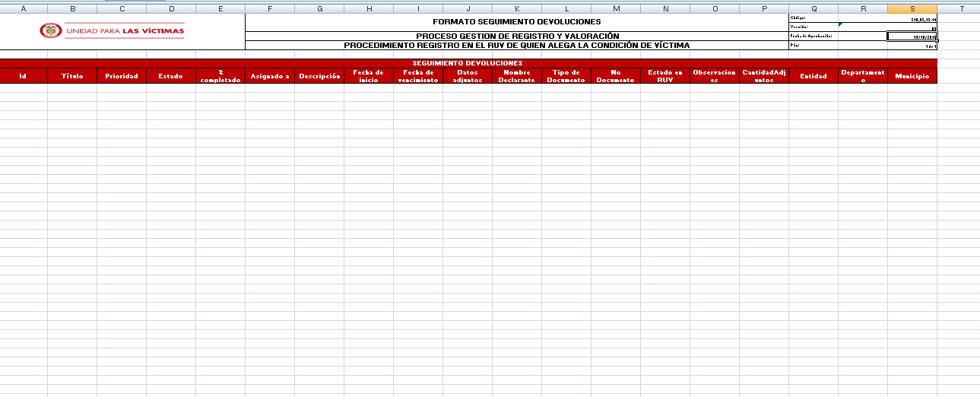Click the 'Tipo de Documento' header cell
The height and width of the screenshot is (397, 980).
tap(566, 76)
